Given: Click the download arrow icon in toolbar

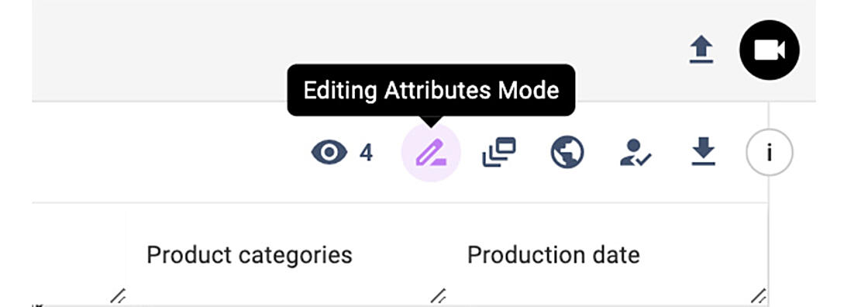Looking at the screenshot, I should [x=704, y=152].
